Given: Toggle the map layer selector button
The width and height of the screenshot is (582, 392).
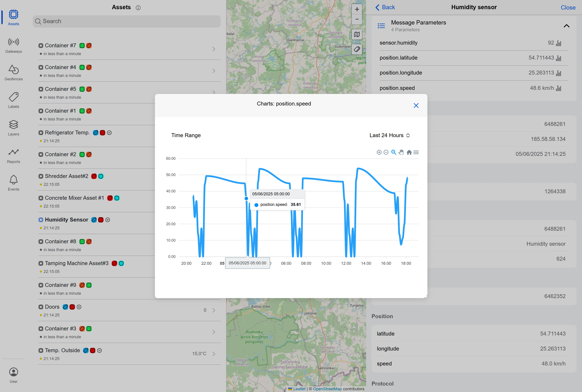Looking at the screenshot, I should click(357, 35).
